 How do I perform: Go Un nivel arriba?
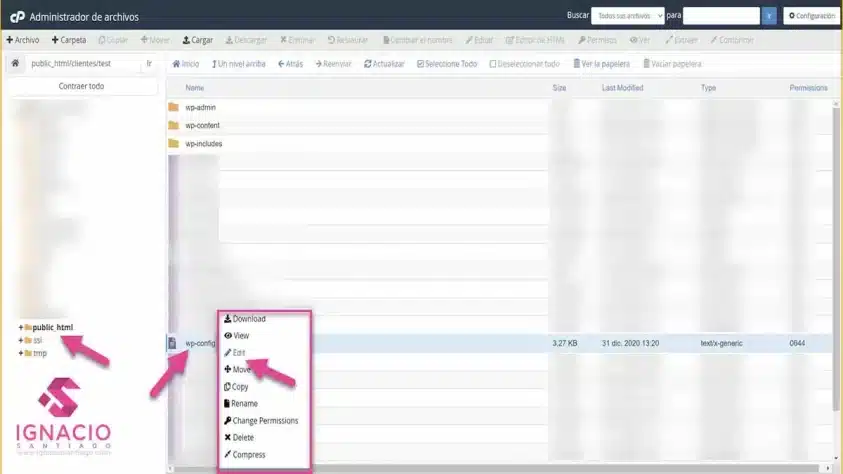pos(239,64)
